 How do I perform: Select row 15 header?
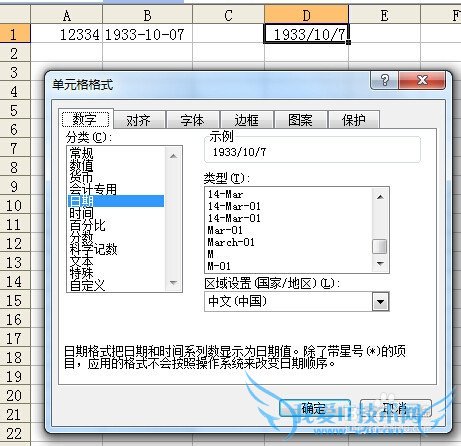tap(15, 300)
